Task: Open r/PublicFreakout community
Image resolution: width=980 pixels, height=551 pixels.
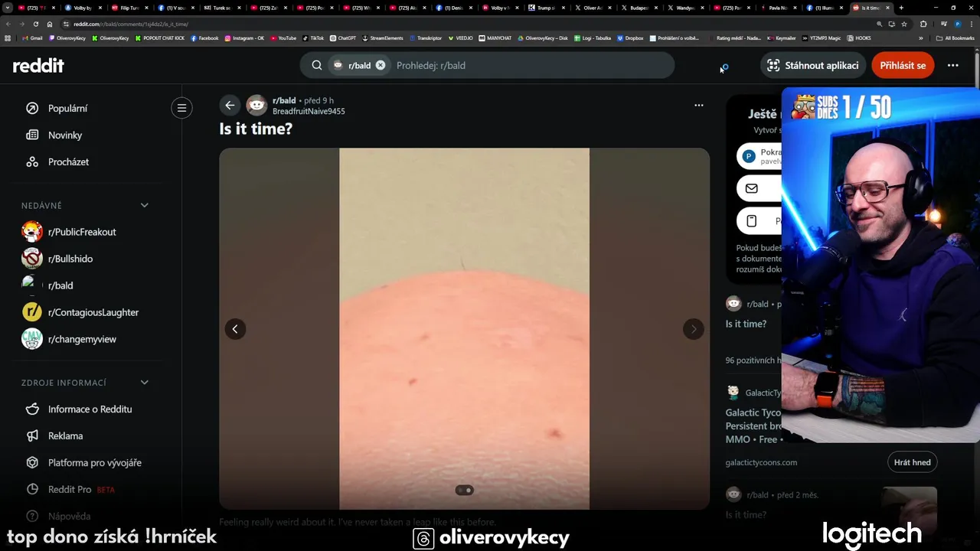Action: coord(82,232)
